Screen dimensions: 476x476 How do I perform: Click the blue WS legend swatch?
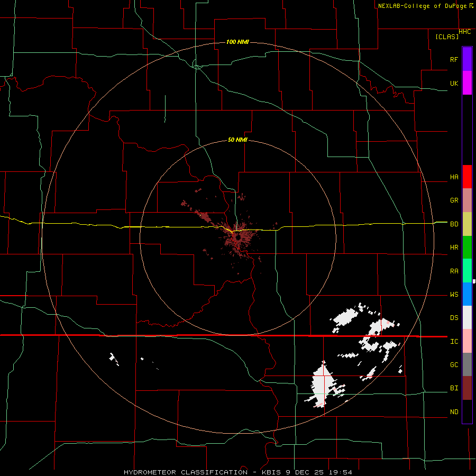point(467,294)
